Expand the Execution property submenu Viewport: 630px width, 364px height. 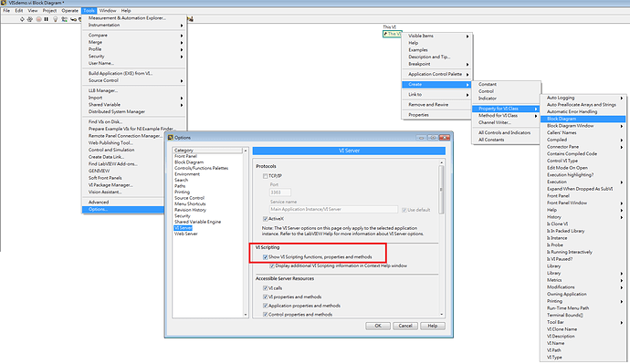tap(583, 182)
